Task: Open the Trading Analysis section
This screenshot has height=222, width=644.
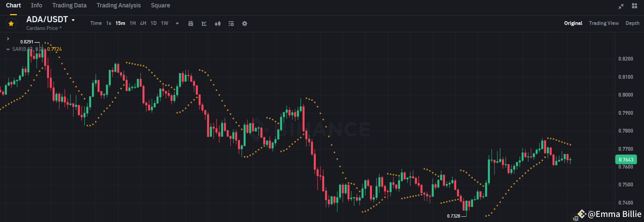Action: tap(118, 5)
